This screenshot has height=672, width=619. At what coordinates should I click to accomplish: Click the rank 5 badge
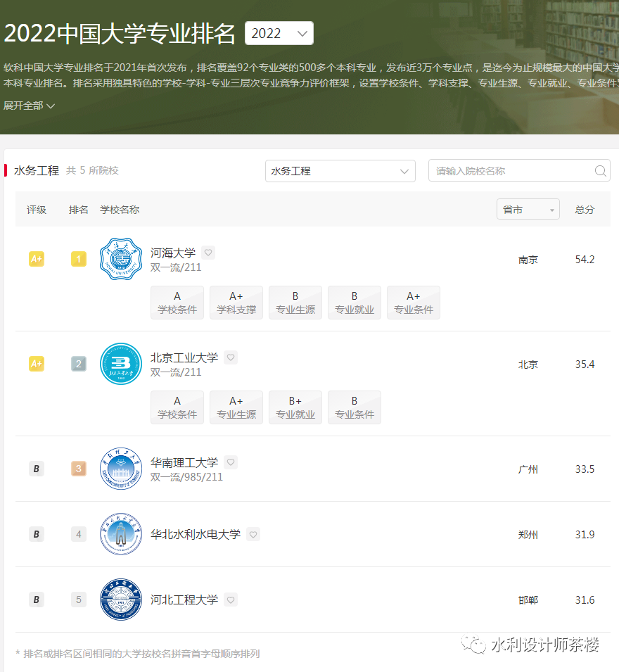coord(79,600)
